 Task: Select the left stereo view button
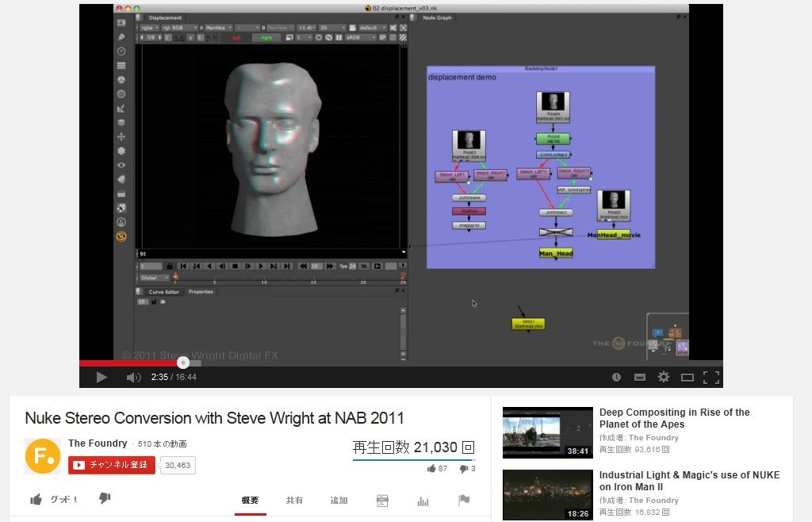tap(236, 38)
